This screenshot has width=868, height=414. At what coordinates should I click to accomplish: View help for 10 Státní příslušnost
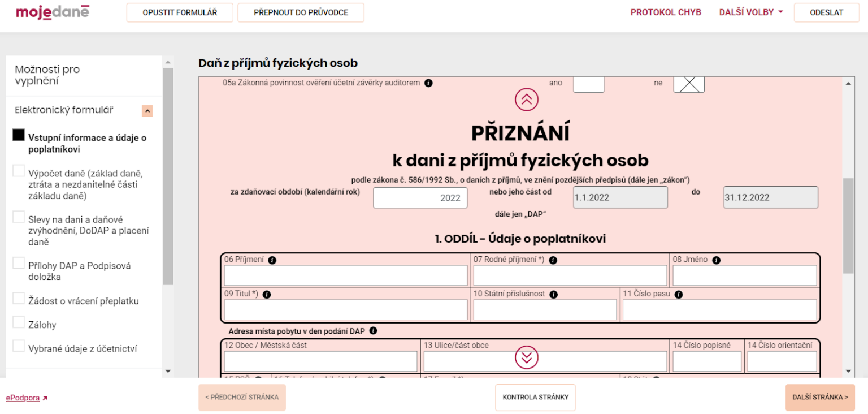[x=554, y=294]
